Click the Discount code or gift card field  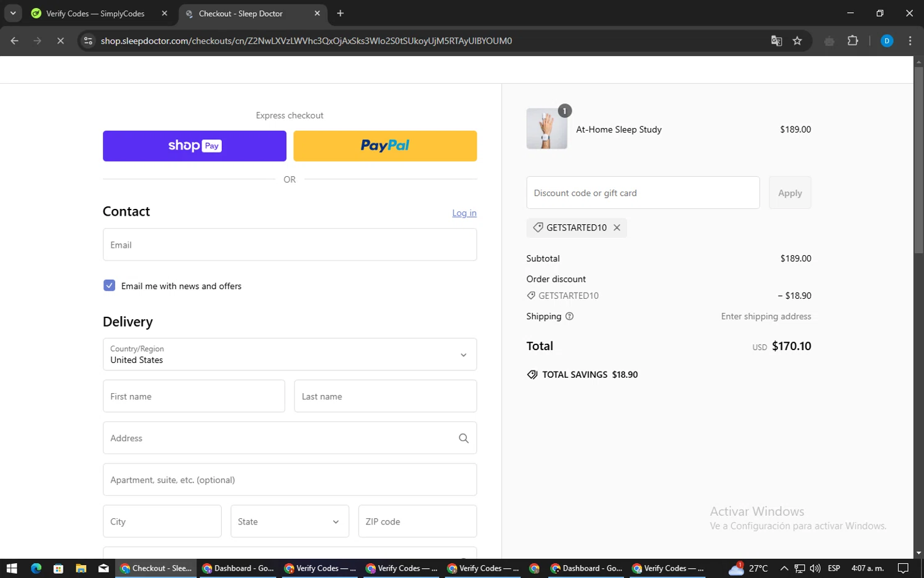(643, 193)
